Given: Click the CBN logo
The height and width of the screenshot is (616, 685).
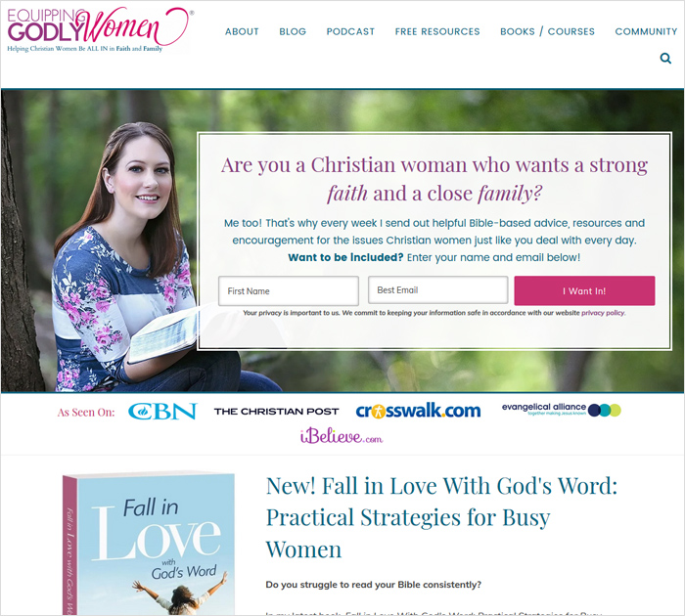Looking at the screenshot, I should click(162, 412).
